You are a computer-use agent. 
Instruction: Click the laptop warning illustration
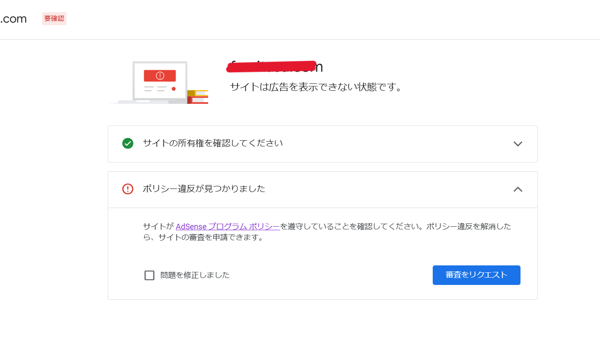pos(158,82)
